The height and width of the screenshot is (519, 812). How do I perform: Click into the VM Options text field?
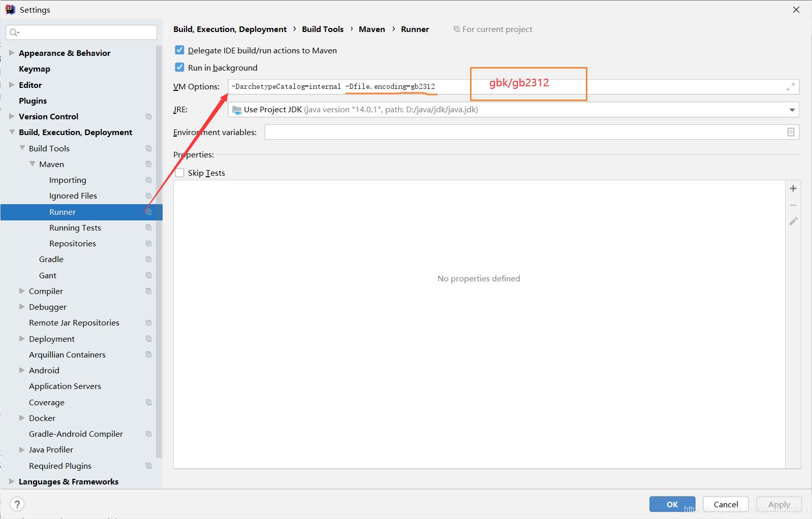[x=513, y=87]
